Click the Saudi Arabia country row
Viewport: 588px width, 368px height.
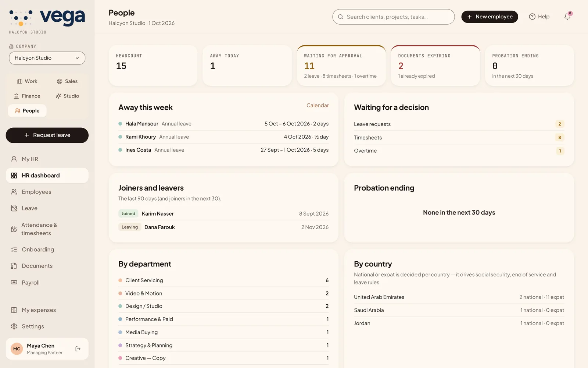coord(459,310)
